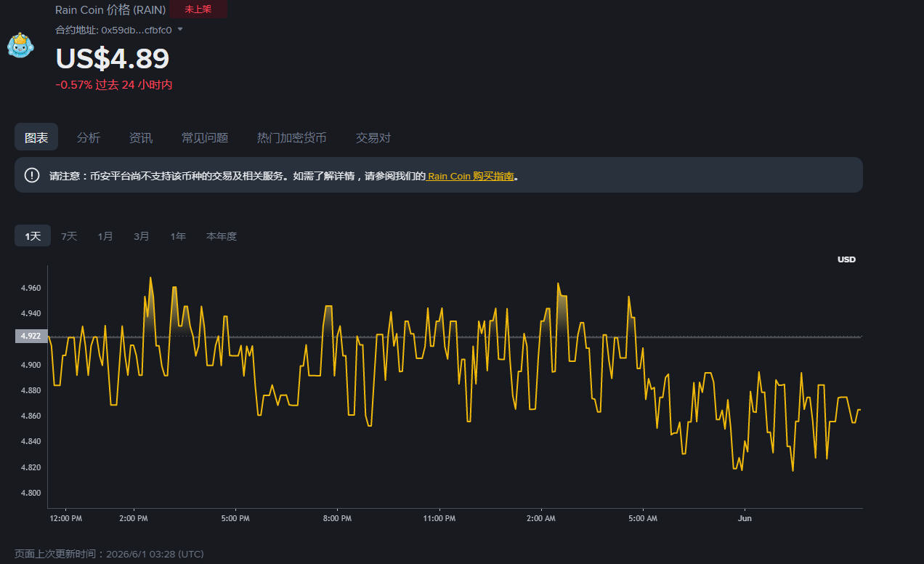Image resolution: width=924 pixels, height=564 pixels.
Task: Click the 未上架 status badge
Action: tap(199, 9)
